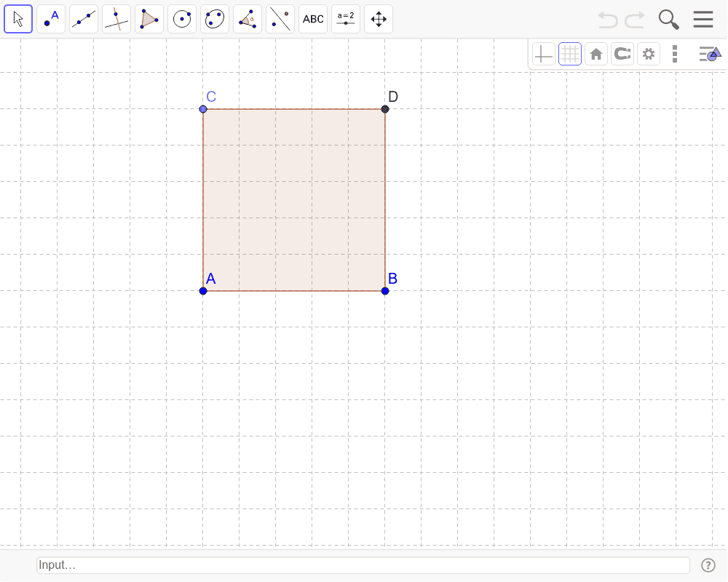Select point B on the square
Viewport: 728px width, 582px height.
point(385,291)
